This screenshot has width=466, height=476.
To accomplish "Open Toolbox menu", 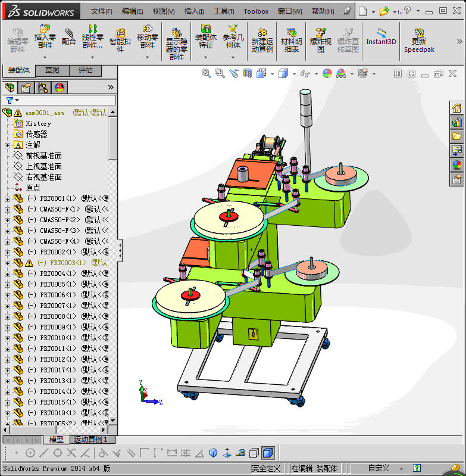I will [x=256, y=11].
